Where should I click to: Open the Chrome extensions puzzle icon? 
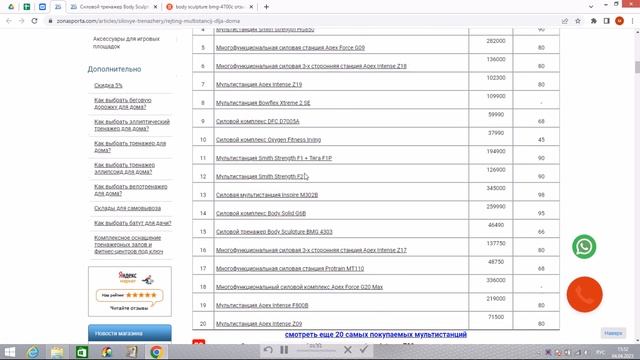(x=593, y=21)
